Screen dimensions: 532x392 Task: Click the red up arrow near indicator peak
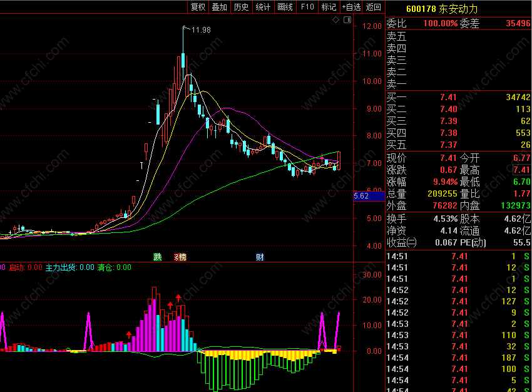coord(178,298)
